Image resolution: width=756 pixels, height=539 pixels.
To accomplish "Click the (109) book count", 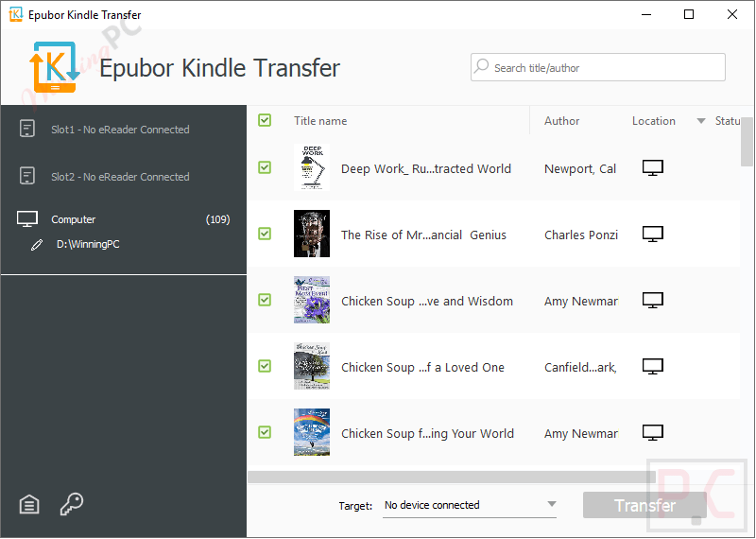I will [218, 219].
